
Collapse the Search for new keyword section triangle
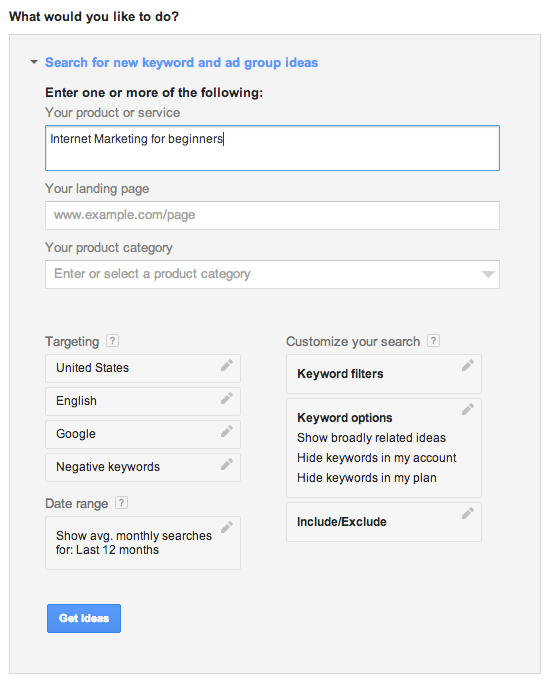(x=34, y=62)
